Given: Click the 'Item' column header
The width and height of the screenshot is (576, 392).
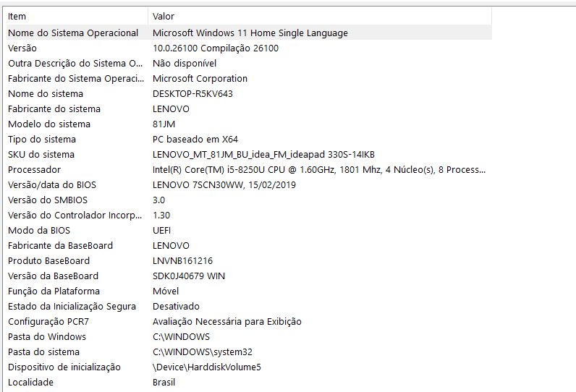Looking at the screenshot, I should click(77, 17).
